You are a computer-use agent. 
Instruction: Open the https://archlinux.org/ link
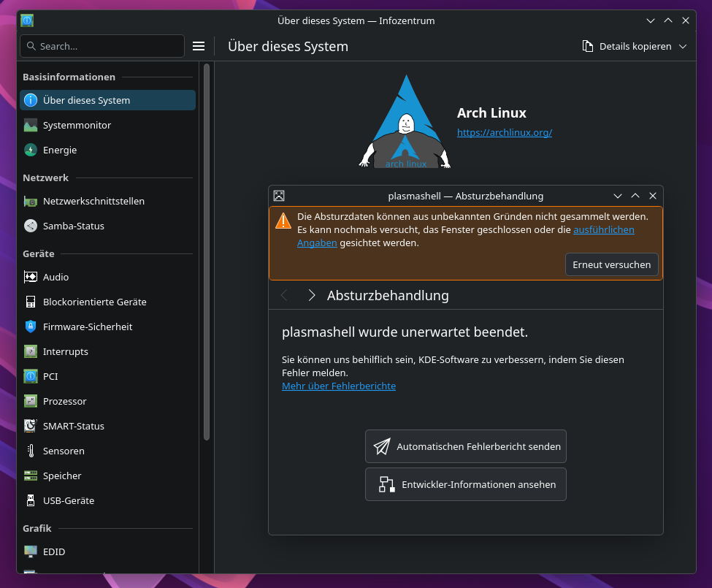[505, 133]
